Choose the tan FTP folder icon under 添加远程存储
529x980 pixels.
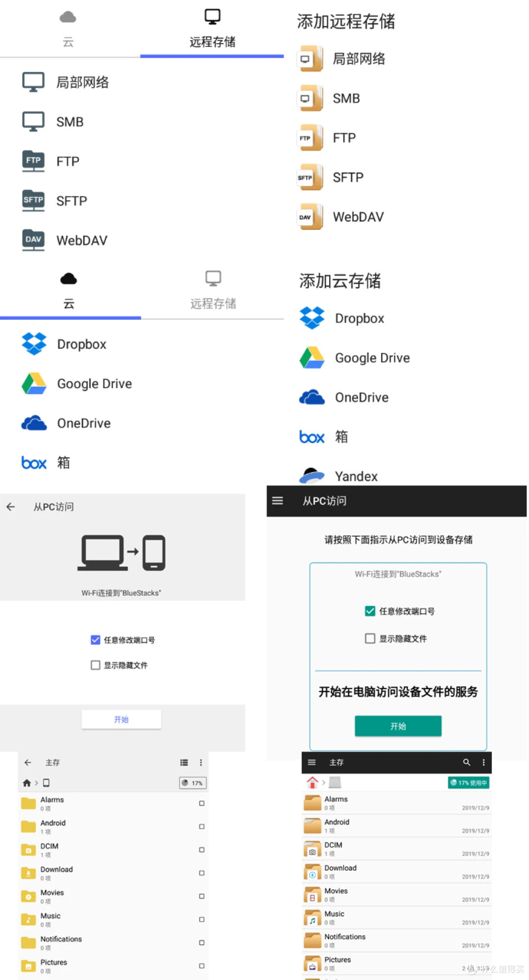point(311,138)
